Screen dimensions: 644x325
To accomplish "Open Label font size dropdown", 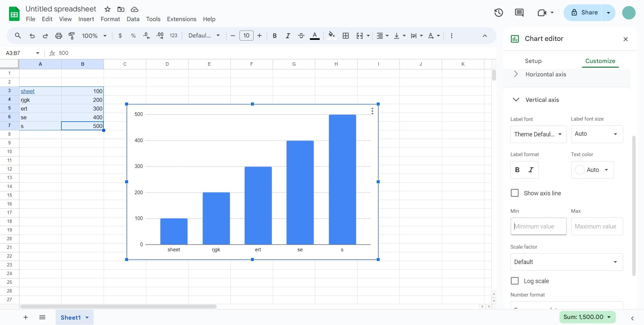I will point(597,134).
